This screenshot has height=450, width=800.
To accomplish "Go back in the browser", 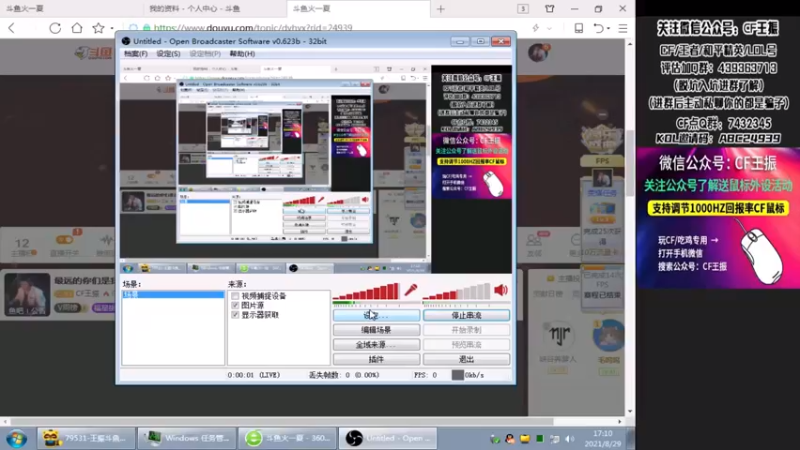I will pos(12,28).
